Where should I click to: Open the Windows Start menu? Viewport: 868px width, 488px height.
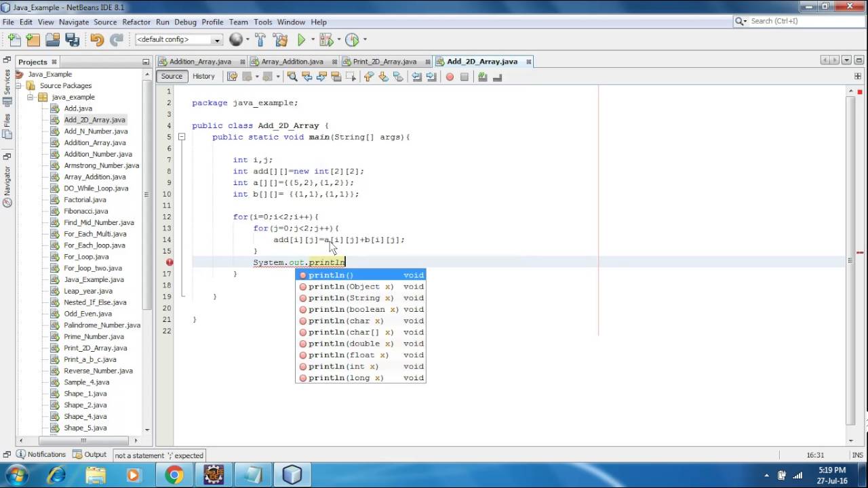(x=16, y=475)
